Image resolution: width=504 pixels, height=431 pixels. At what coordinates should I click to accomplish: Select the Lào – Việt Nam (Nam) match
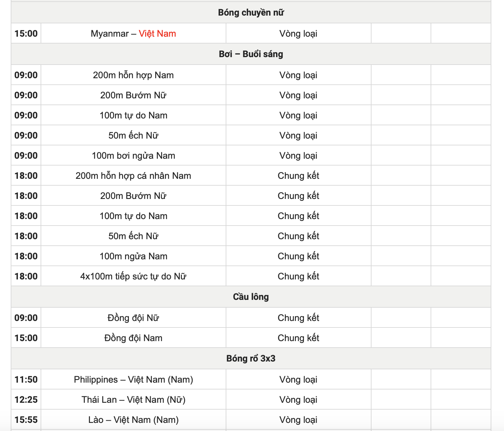tap(133, 420)
